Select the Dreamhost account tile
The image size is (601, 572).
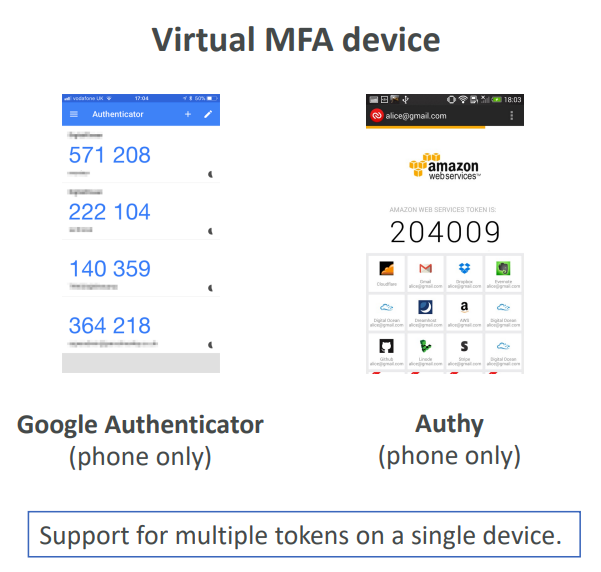[x=425, y=312]
